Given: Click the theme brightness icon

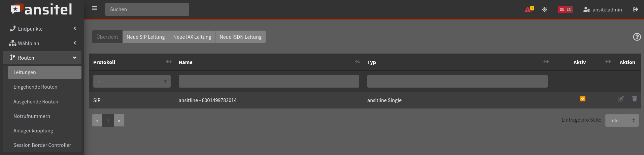Looking at the screenshot, I should pos(544,9).
